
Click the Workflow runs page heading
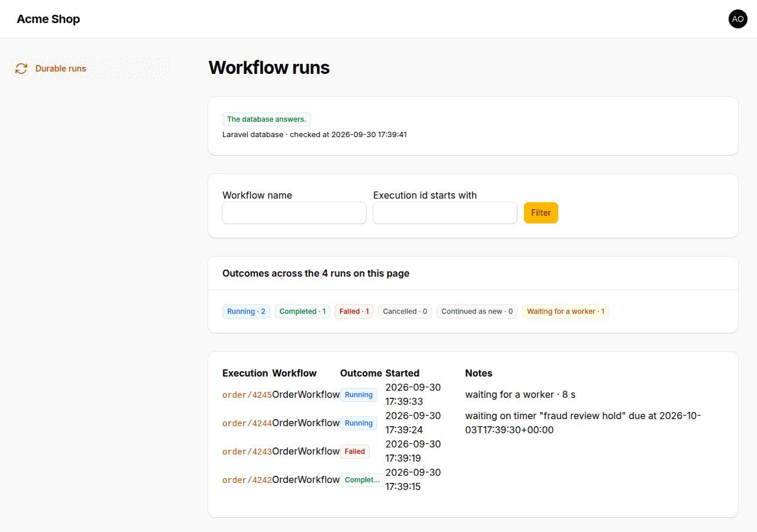tap(269, 67)
